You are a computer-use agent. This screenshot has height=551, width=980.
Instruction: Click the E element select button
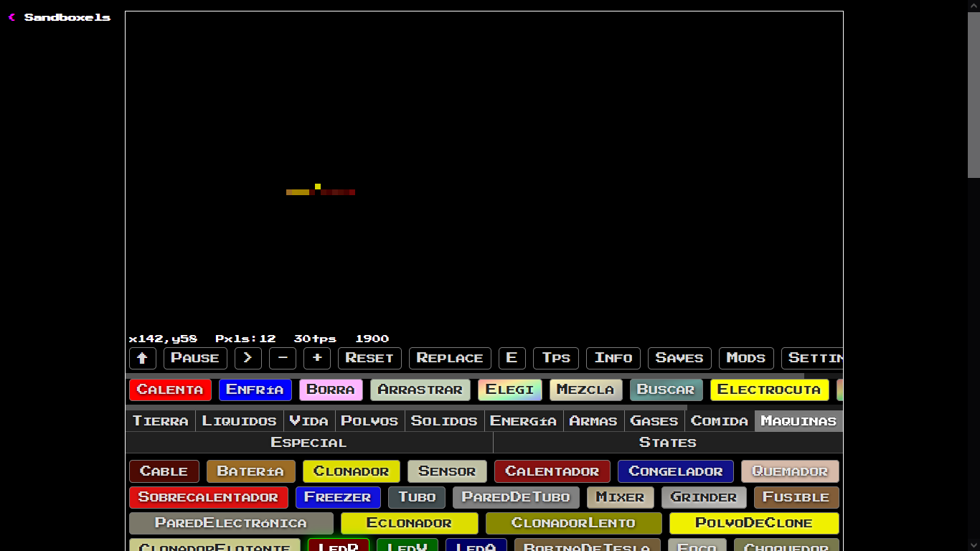512,358
